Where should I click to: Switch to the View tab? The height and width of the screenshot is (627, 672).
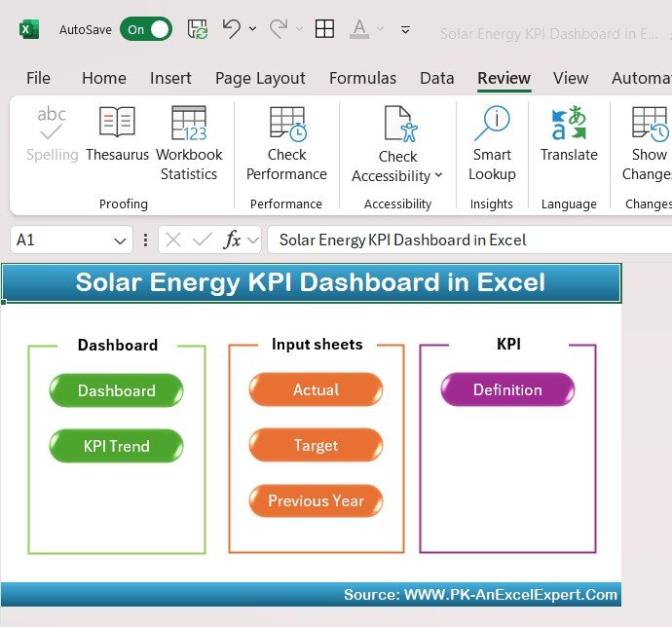pyautogui.click(x=571, y=78)
